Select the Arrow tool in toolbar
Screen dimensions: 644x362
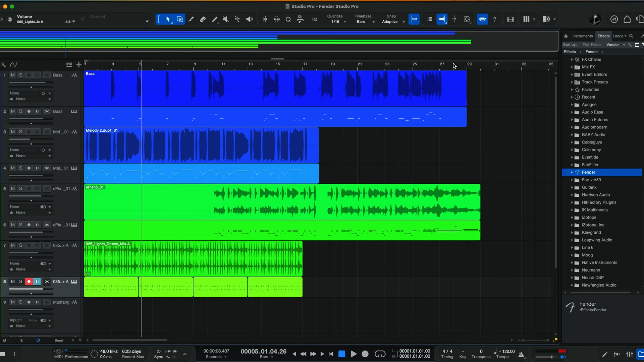click(x=168, y=19)
